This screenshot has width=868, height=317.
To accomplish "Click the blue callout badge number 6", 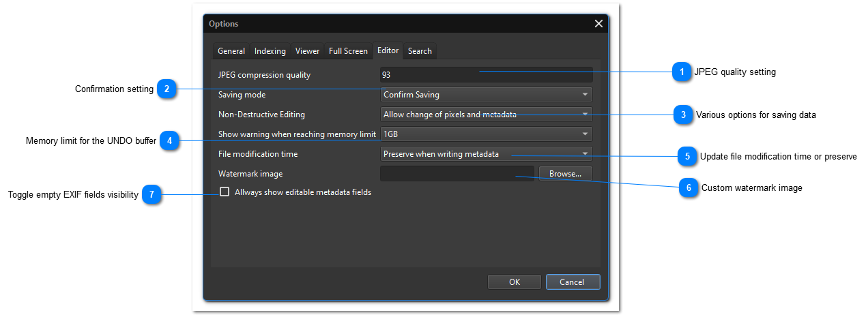I will (x=689, y=187).
